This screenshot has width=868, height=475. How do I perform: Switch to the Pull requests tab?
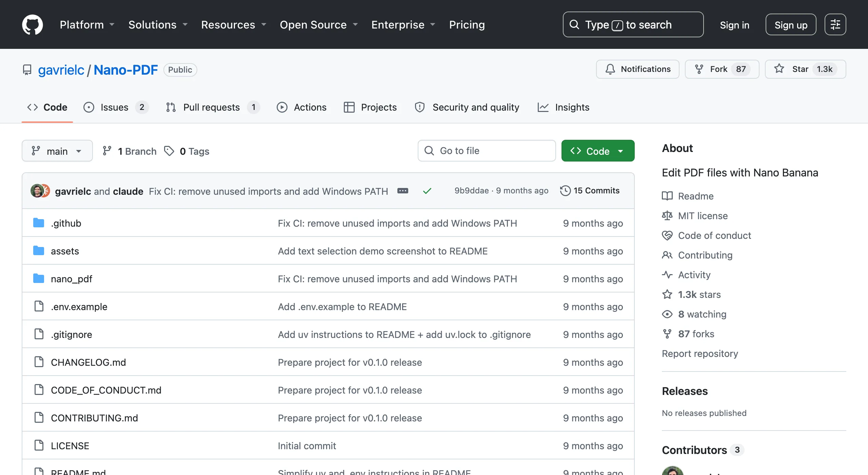point(213,108)
